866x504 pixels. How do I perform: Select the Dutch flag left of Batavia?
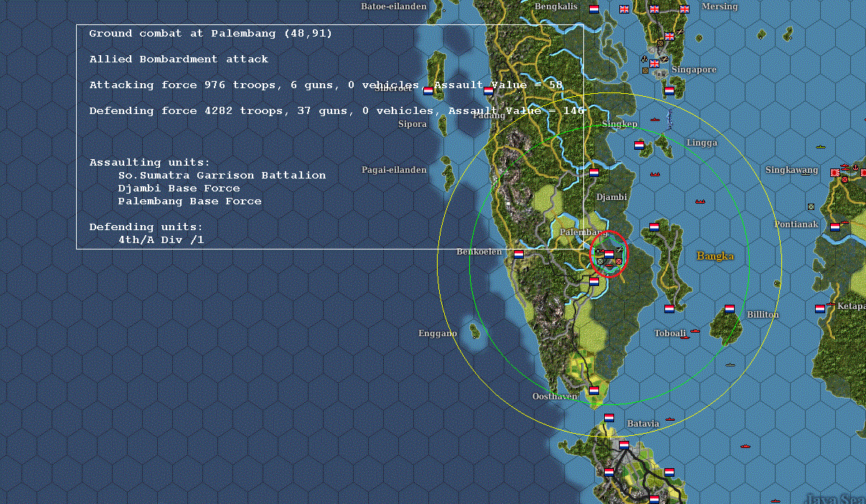(x=609, y=417)
